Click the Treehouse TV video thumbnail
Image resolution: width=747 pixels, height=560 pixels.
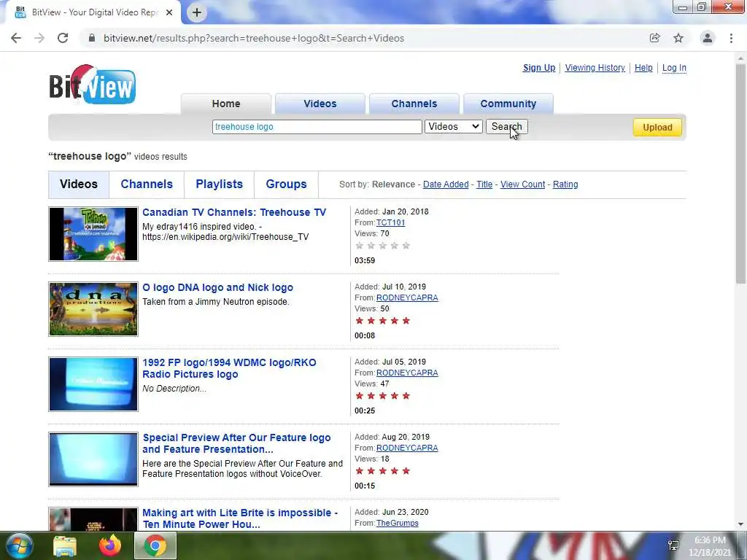click(x=93, y=234)
